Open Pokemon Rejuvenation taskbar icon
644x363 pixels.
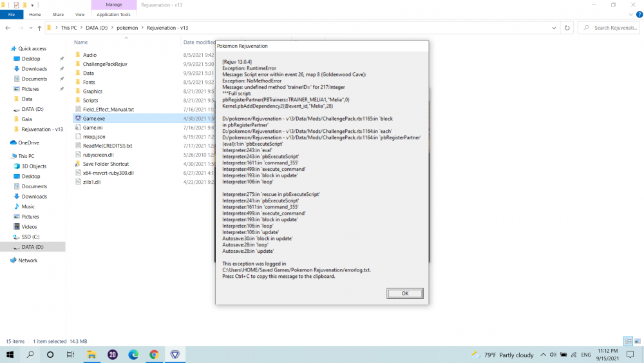[175, 355]
